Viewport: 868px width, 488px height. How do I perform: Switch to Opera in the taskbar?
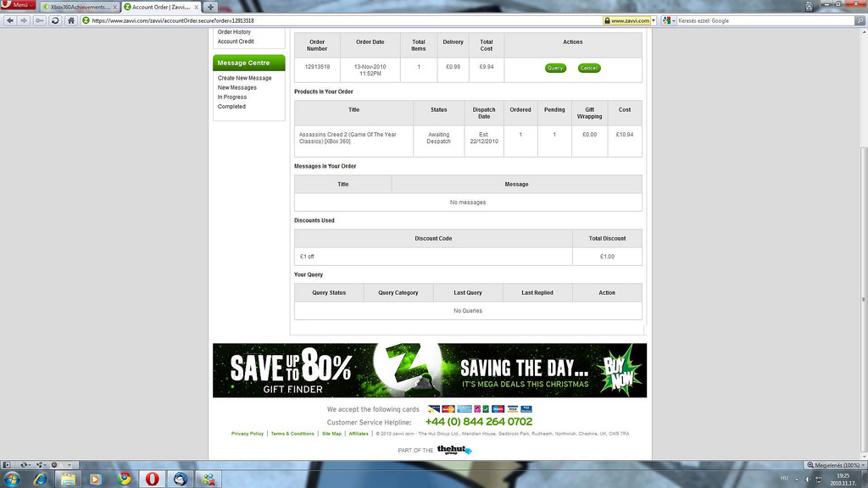click(x=152, y=480)
